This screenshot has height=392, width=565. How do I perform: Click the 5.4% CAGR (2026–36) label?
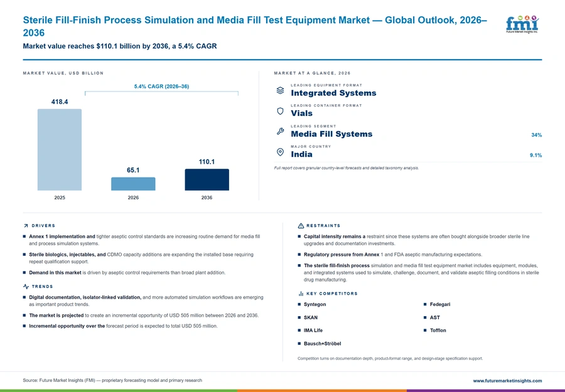pyautogui.click(x=161, y=87)
